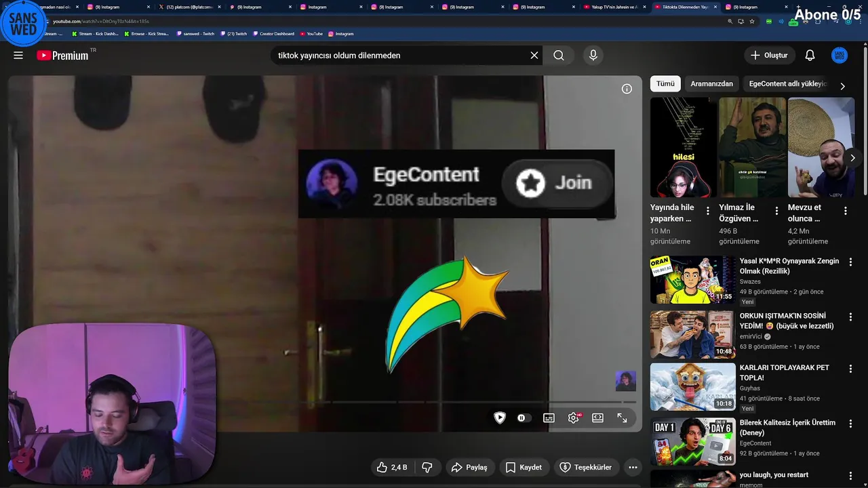The height and width of the screenshot is (488, 868).
Task: Open options for Yayında hile yaparken short
Action: pyautogui.click(x=708, y=211)
